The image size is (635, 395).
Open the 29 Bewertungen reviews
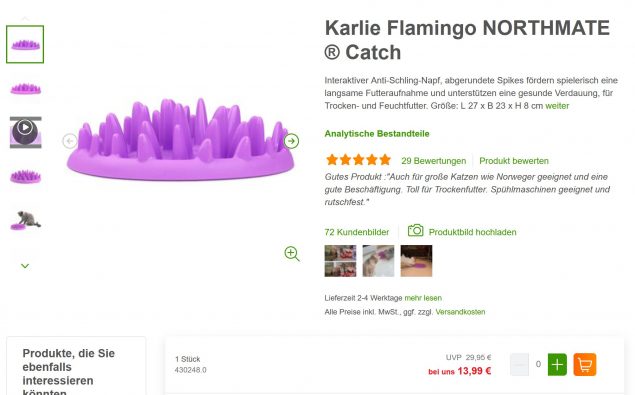tap(433, 161)
